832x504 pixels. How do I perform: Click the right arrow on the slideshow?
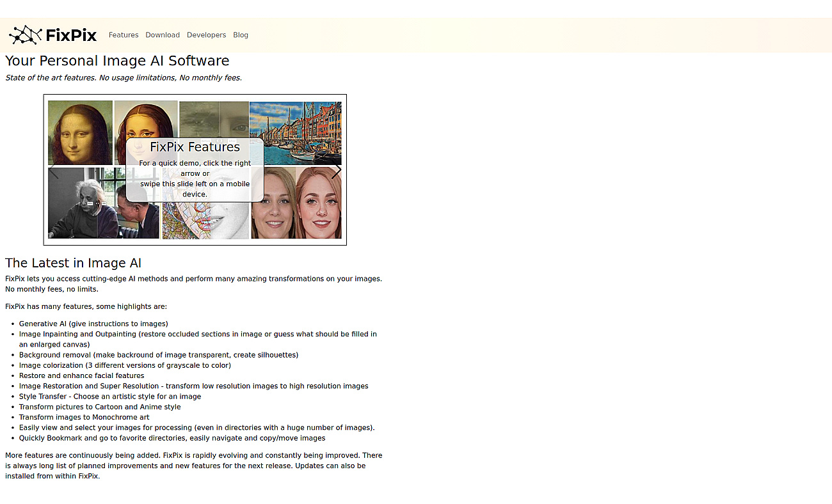336,171
